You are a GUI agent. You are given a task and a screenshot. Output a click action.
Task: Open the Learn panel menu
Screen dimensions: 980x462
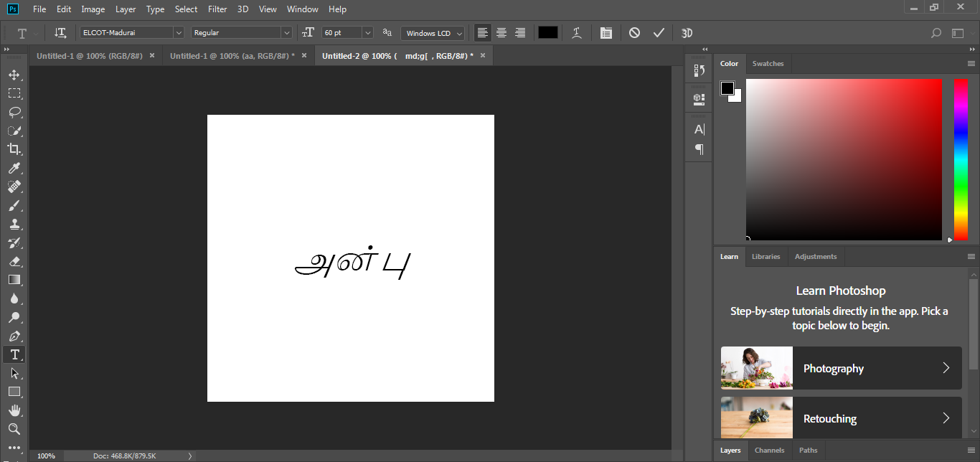(x=971, y=256)
